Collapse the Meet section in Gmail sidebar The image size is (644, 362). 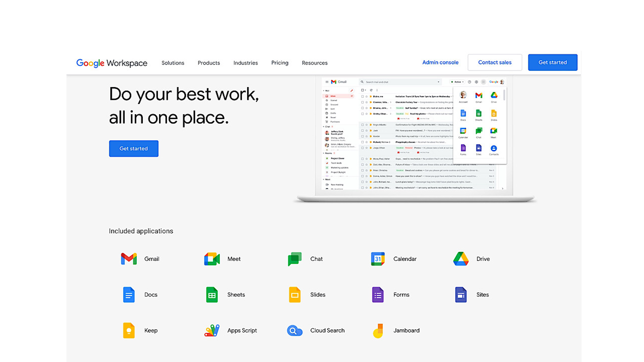pyautogui.click(x=324, y=179)
